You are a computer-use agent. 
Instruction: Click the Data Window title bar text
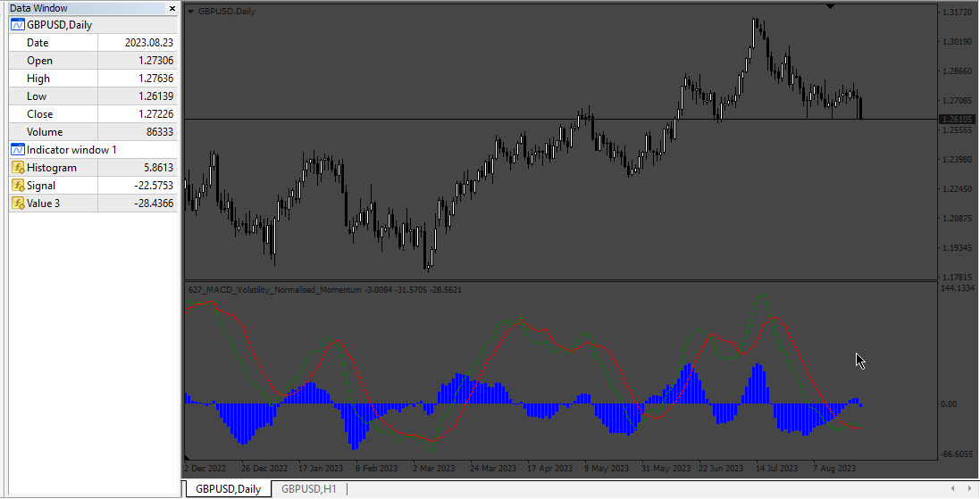(x=38, y=9)
